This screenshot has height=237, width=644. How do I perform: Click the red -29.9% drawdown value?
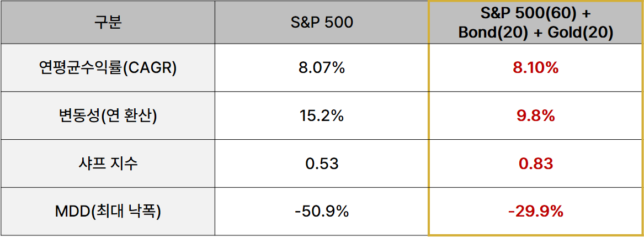pyautogui.click(x=536, y=212)
